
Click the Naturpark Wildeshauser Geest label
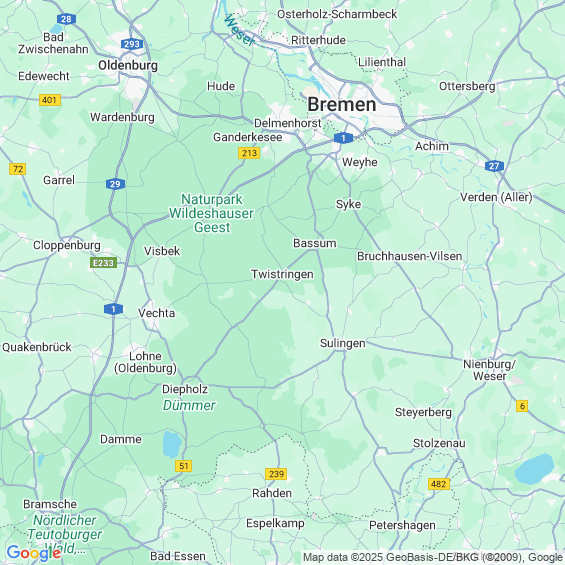(x=212, y=213)
